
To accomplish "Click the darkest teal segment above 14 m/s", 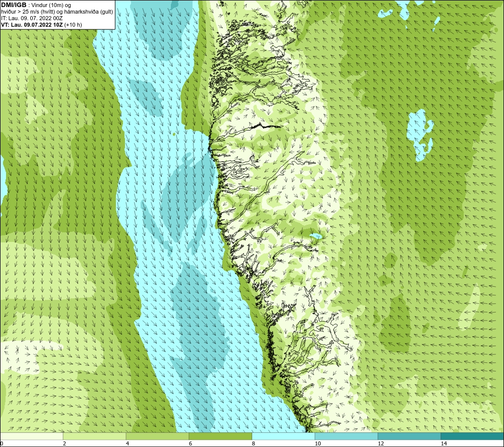I will click(473, 436).
